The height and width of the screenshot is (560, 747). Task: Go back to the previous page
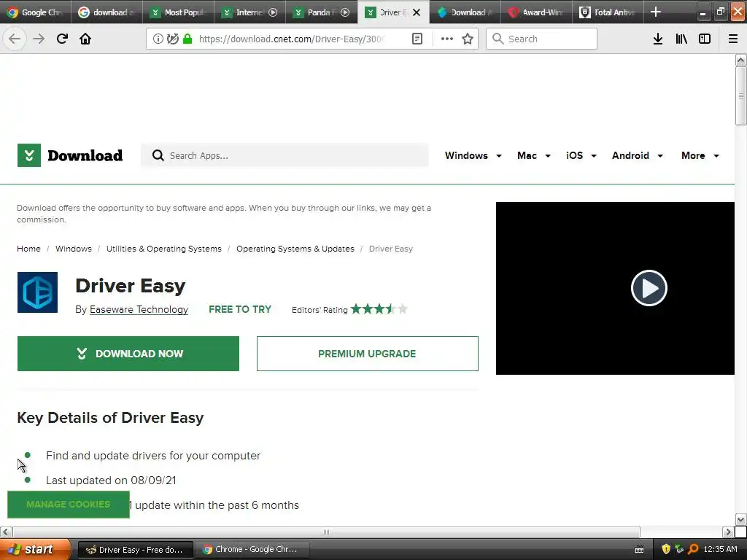click(15, 39)
